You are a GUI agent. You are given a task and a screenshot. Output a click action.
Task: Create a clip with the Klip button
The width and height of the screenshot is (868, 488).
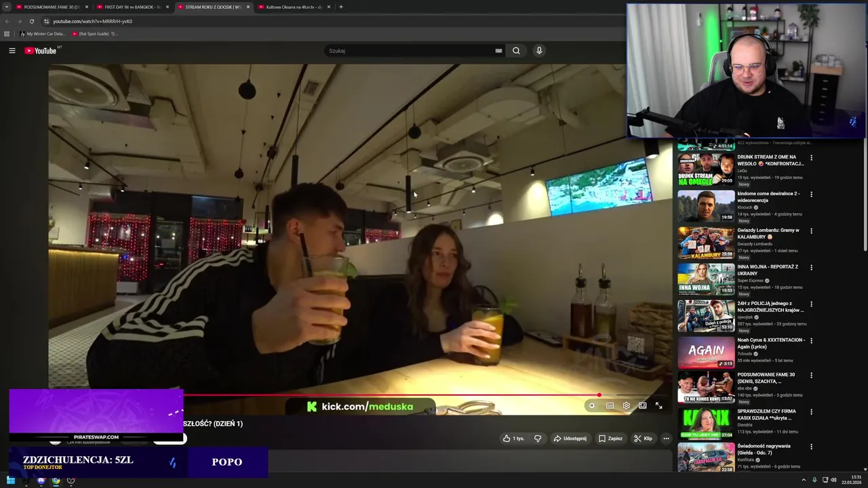click(x=643, y=439)
